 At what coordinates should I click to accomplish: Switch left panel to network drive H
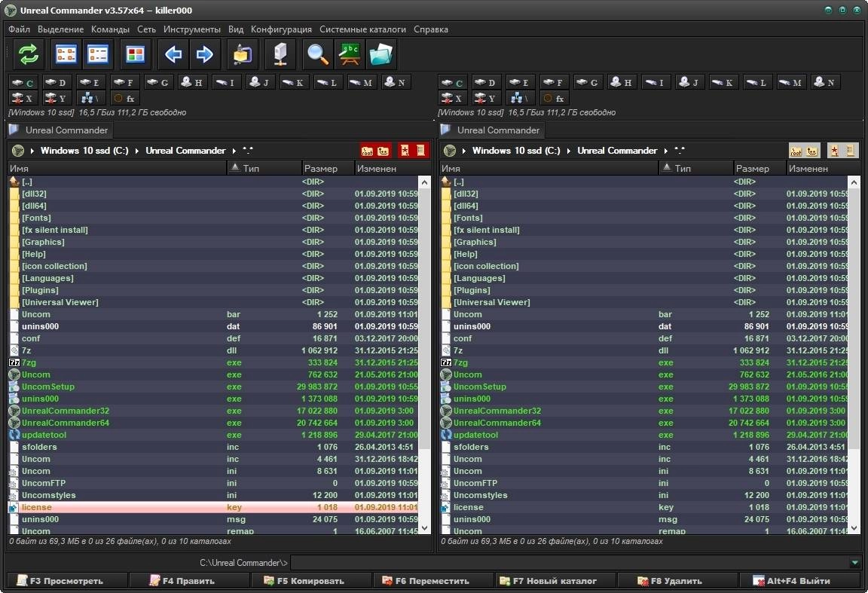[x=191, y=82]
